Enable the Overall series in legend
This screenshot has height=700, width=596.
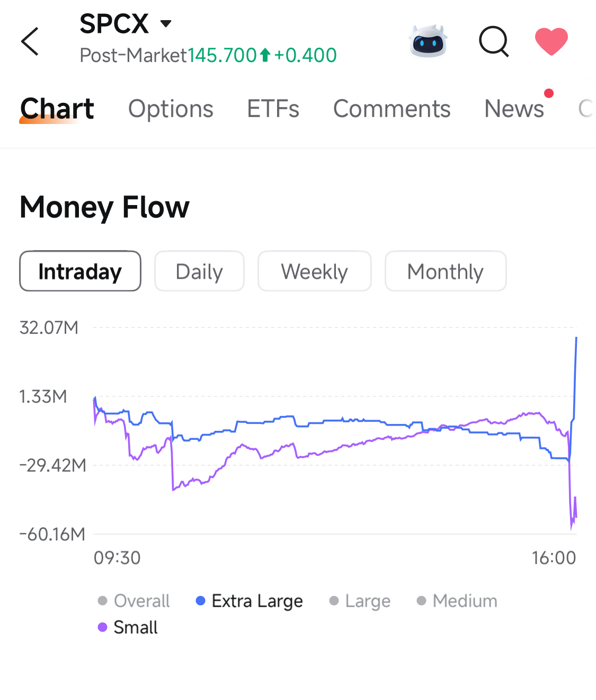click(x=134, y=601)
